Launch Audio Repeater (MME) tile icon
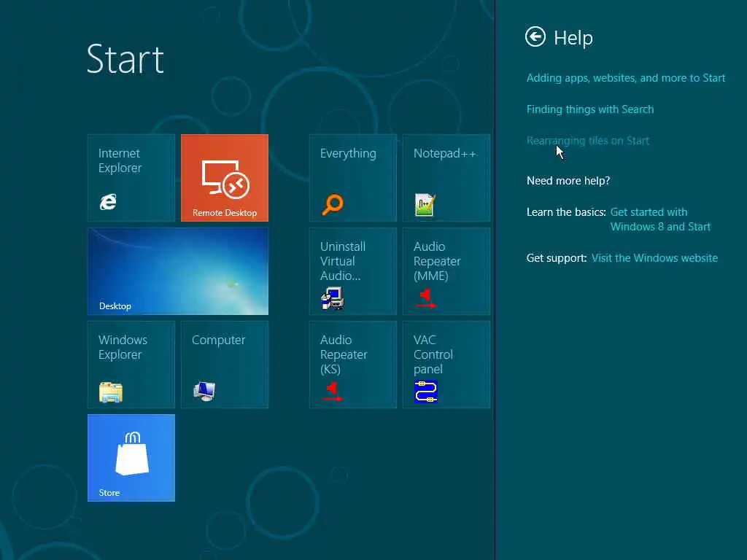The image size is (747, 560). coord(425,298)
